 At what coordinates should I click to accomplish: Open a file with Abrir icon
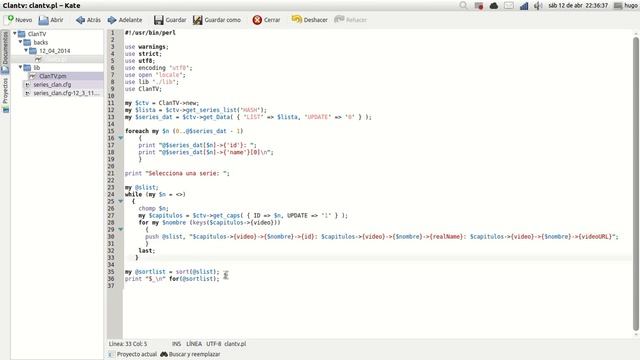(x=43, y=20)
